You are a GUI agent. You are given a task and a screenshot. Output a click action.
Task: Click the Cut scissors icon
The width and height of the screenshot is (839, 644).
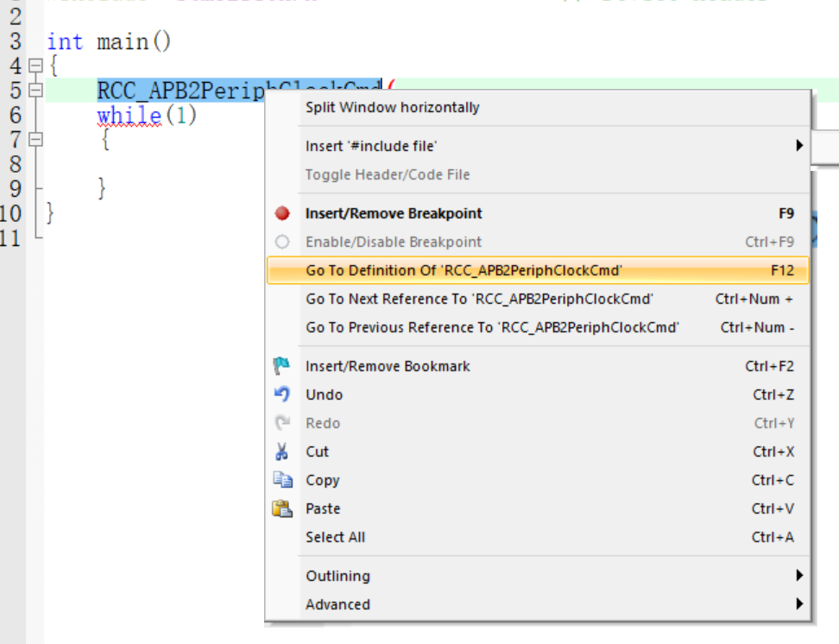click(x=281, y=451)
